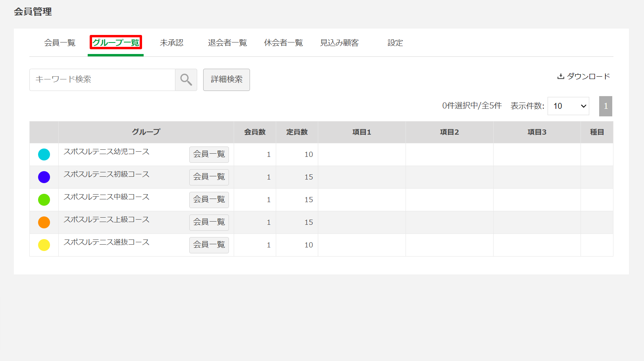Open the 会員一覧 tab
The height and width of the screenshot is (361, 644).
click(x=60, y=42)
